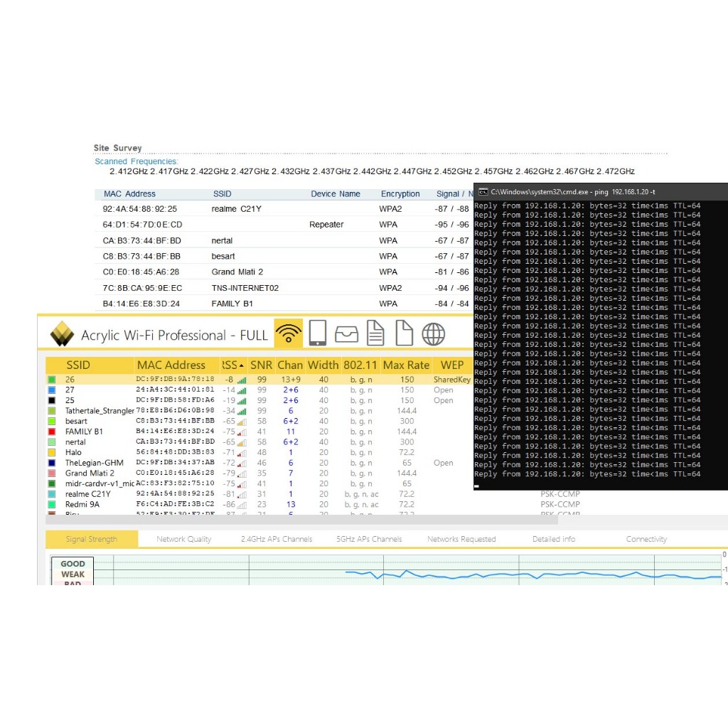Click the blank page icon in toolbar
The height and width of the screenshot is (728, 728).
tap(404, 333)
